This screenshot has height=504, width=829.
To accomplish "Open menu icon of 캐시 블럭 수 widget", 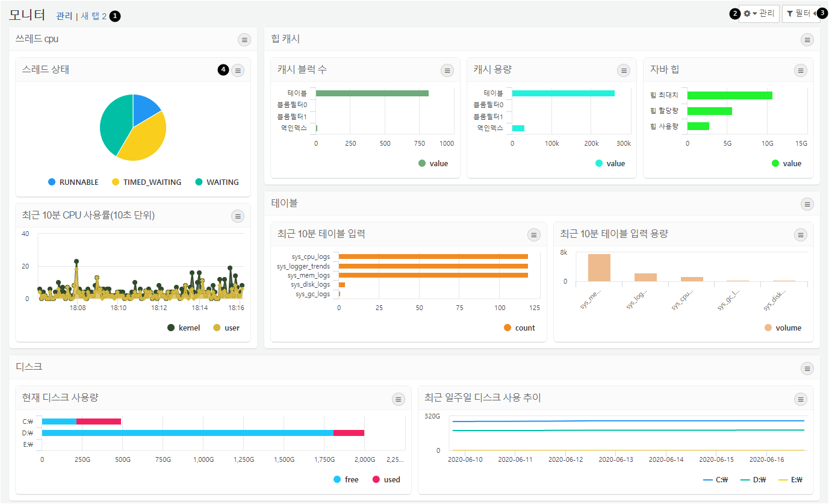I will pos(447,70).
